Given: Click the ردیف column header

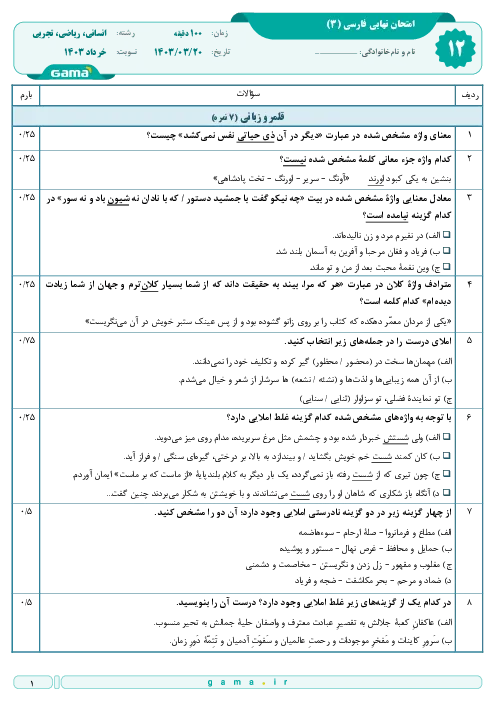Looking at the screenshot, I should click(469, 95).
